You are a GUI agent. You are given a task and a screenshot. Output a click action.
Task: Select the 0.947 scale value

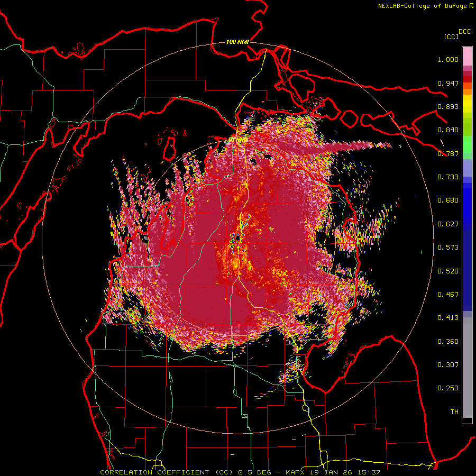448,83
